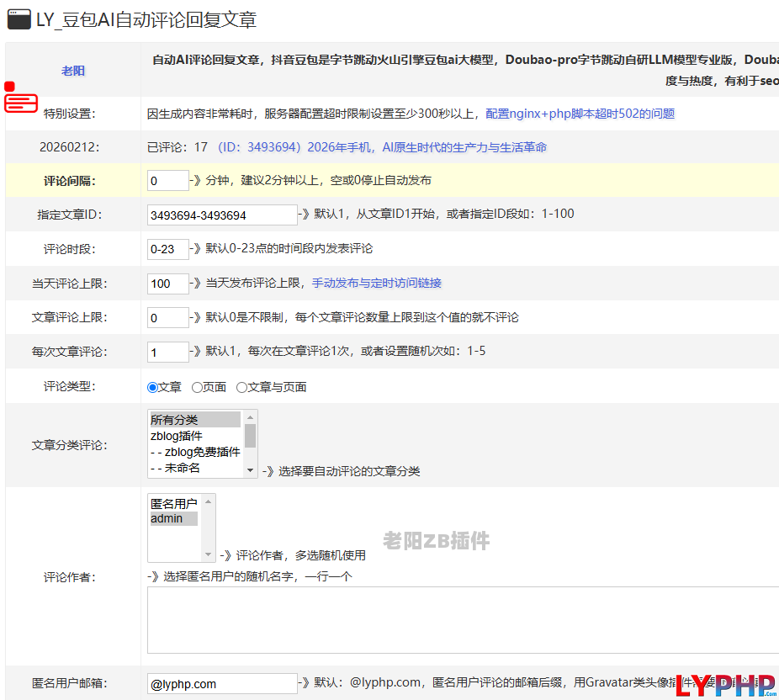Select admin in the comment author list
Image resolution: width=779 pixels, height=700 pixels.
click(173, 518)
